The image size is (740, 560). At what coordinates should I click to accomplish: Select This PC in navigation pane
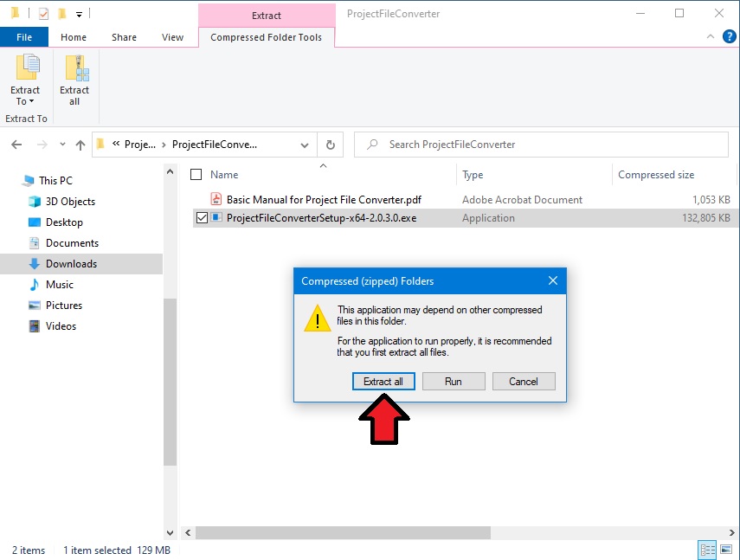coord(55,180)
